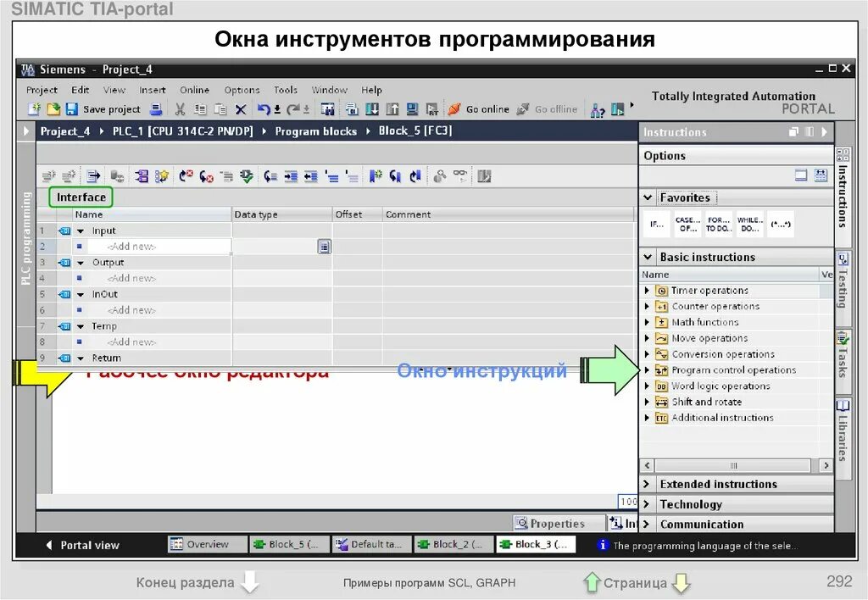
Task: Open data type selector in row 2
Action: point(325,247)
